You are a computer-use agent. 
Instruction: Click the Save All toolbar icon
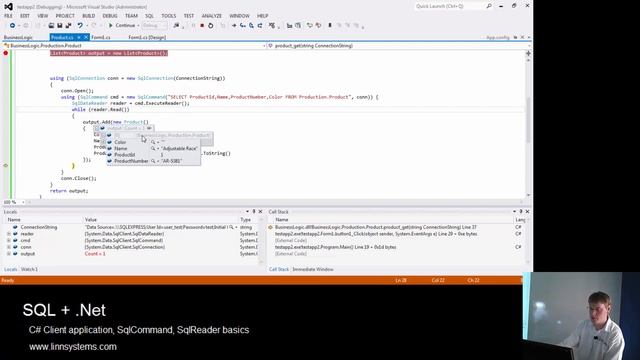pos(68,25)
